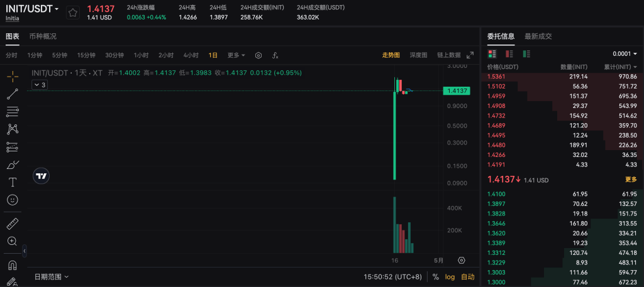The image size is (644, 287).
Task: Toggle the magnet snapping mode
Action: tap(13, 265)
